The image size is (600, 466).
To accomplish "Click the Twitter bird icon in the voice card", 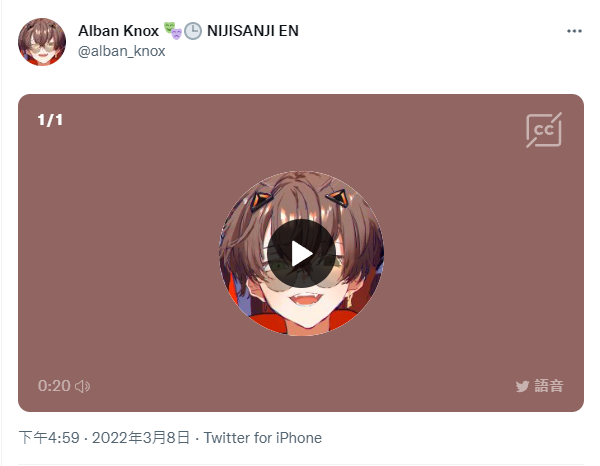I will click(522, 386).
